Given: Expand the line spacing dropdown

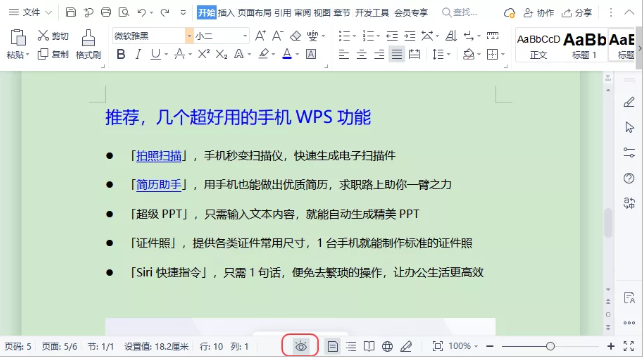Looking at the screenshot, I should click(448, 54).
